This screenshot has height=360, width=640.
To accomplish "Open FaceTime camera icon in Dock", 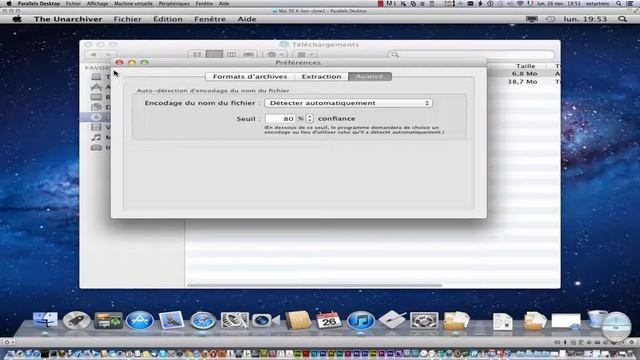I will (265, 320).
